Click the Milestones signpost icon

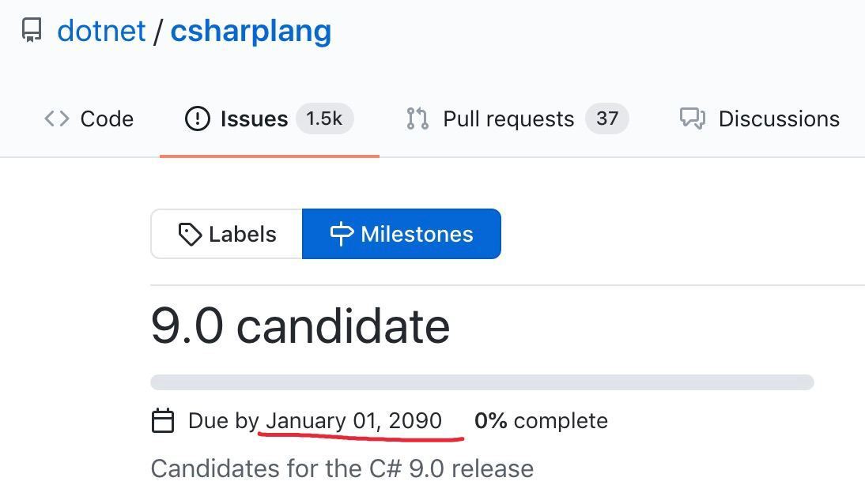[x=342, y=234]
